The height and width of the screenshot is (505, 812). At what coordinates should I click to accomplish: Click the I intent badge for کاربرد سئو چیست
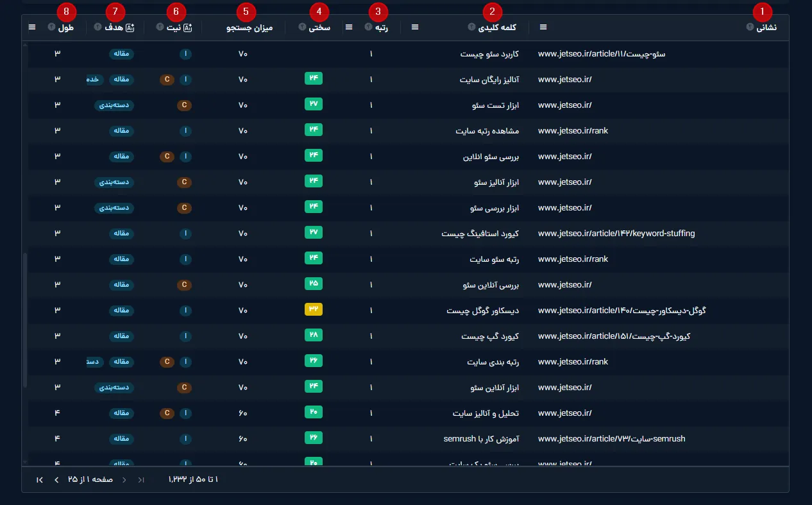coord(185,54)
